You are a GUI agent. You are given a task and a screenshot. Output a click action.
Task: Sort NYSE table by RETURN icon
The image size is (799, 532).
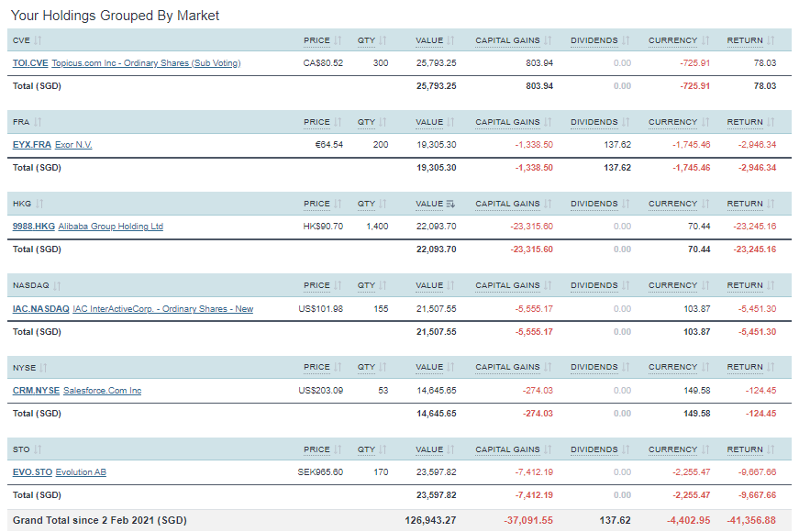tap(771, 367)
